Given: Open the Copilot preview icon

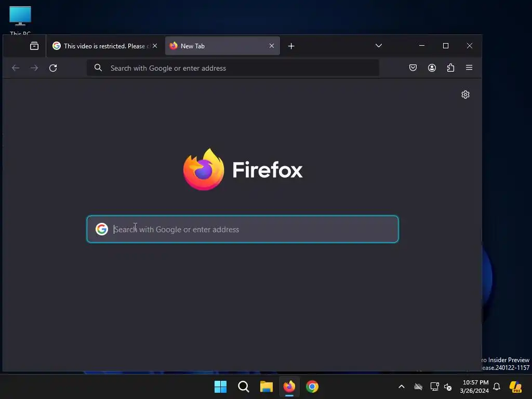Looking at the screenshot, I should 516,387.
